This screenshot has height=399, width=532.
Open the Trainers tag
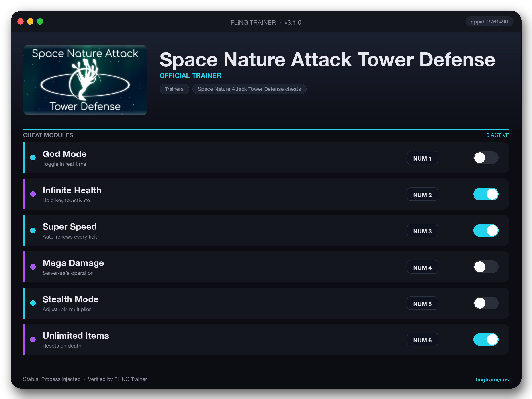click(174, 89)
